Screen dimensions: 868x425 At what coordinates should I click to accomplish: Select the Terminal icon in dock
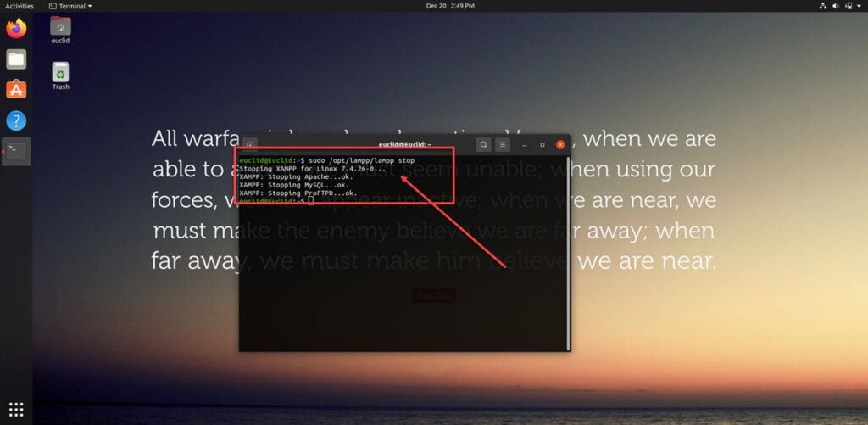coord(16,151)
